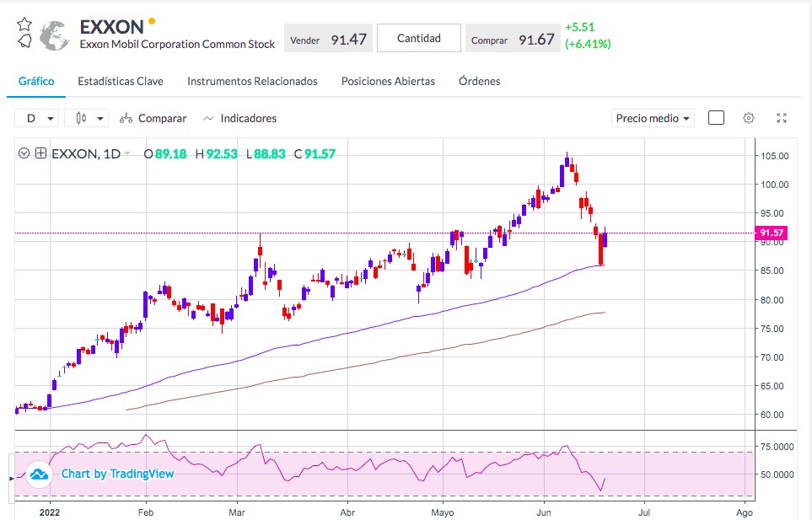
Task: Click the Comprar 91.67 button
Action: pyautogui.click(x=513, y=40)
